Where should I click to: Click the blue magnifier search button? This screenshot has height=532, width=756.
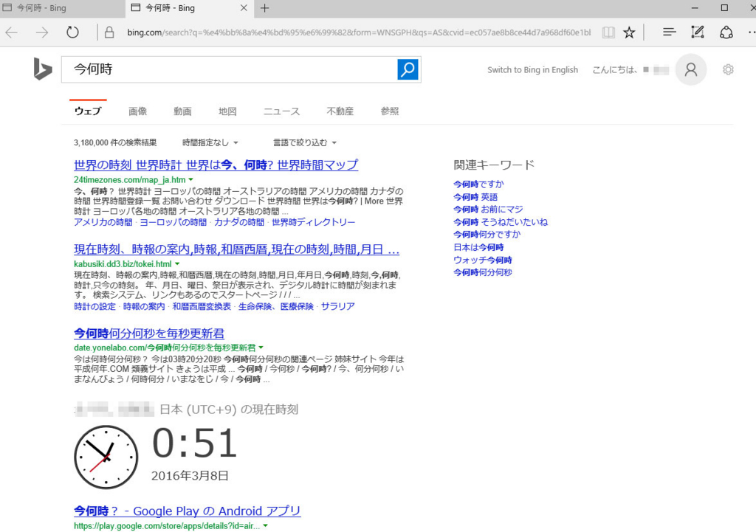coord(408,69)
